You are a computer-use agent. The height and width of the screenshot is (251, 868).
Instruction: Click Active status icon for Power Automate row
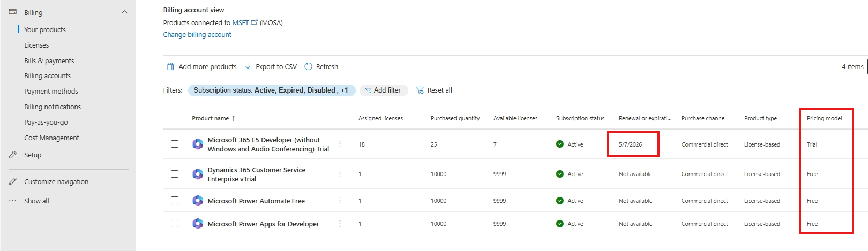[560, 201]
